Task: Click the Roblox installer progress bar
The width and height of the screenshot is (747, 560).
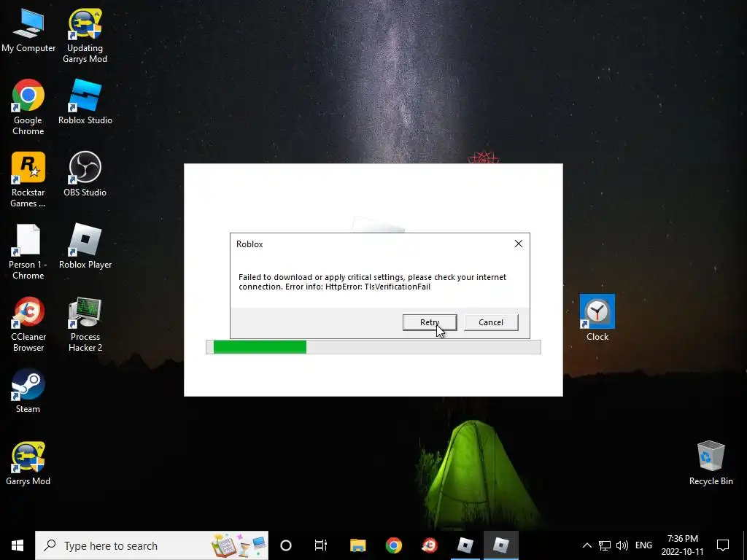Action: tap(373, 347)
